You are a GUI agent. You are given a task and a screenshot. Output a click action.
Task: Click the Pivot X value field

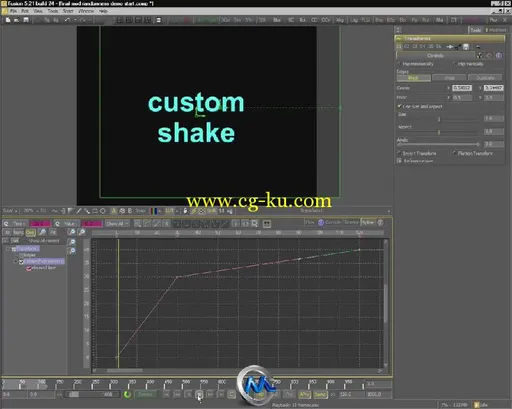462,98
